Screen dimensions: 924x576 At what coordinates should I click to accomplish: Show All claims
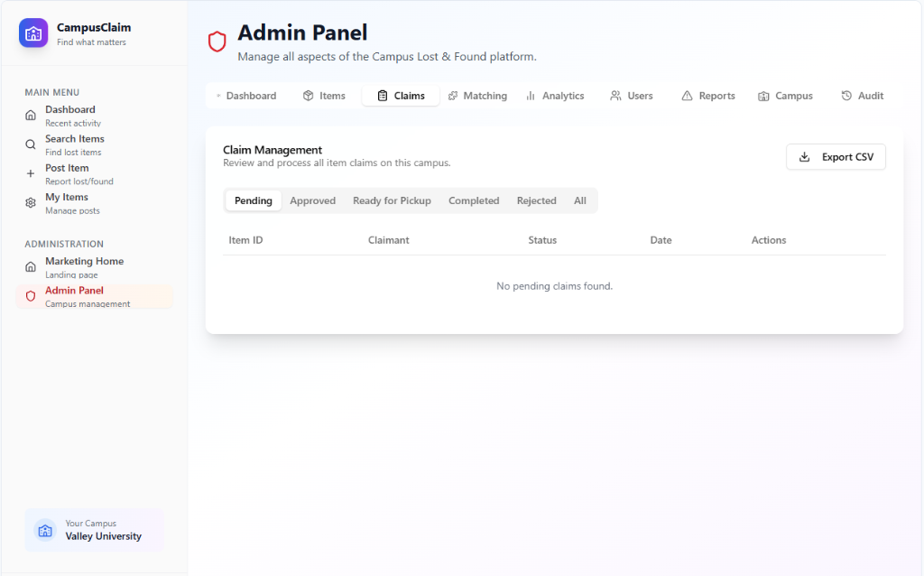(580, 200)
